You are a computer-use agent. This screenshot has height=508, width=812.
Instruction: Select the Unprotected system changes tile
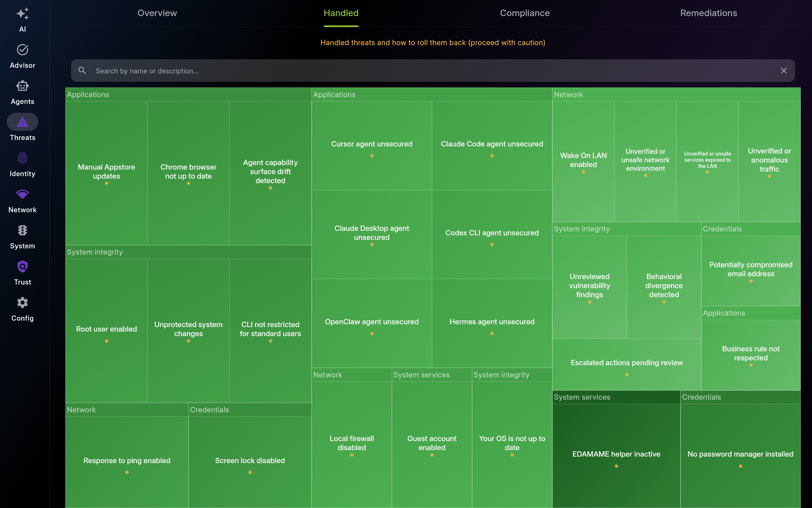pos(189,330)
